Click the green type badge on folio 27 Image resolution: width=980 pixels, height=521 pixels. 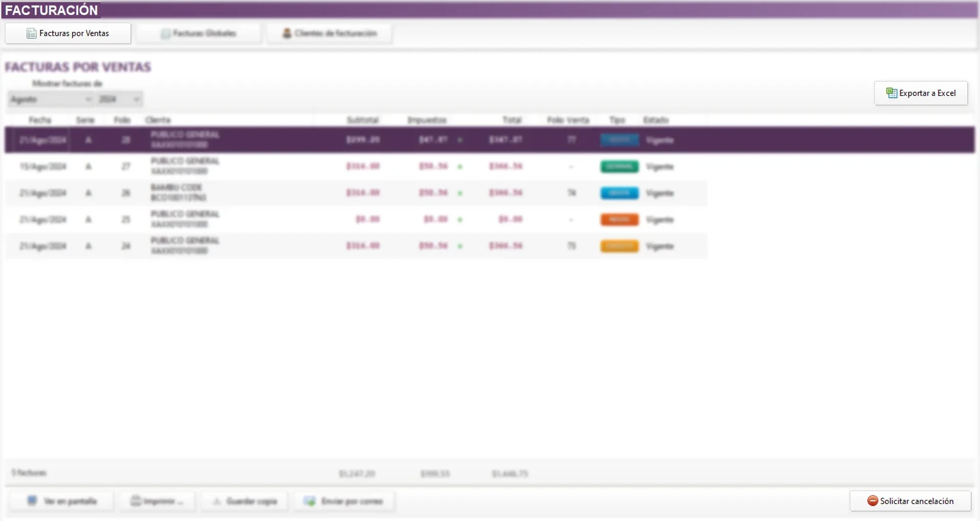click(x=619, y=167)
